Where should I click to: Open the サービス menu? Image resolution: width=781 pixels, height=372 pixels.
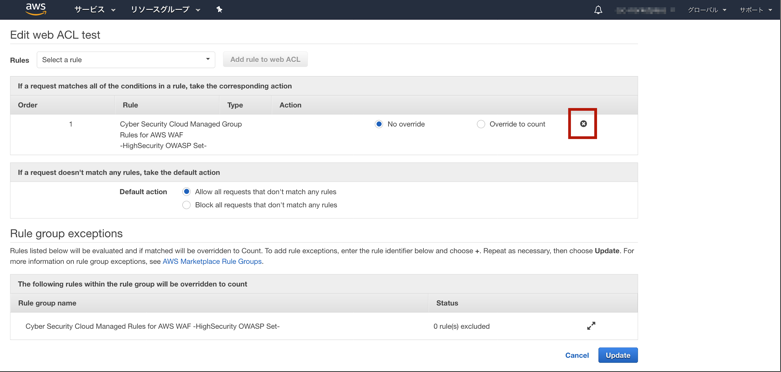(x=94, y=9)
